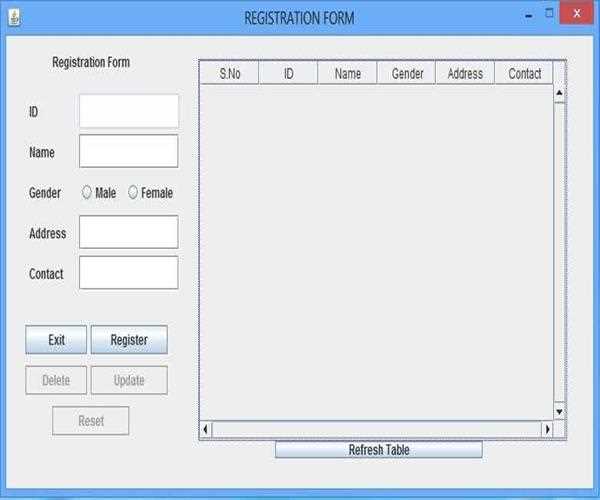
Task: Click the Gender column header
Action: tap(407, 74)
